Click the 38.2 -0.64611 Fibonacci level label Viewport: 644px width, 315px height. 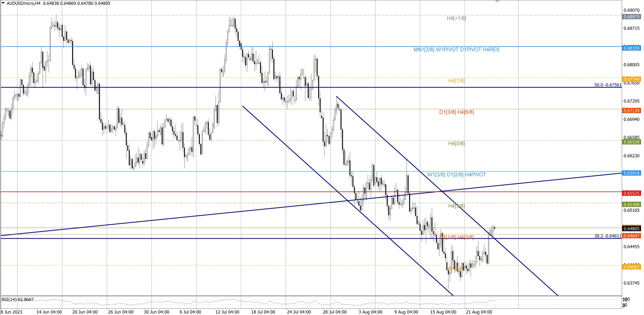point(608,236)
